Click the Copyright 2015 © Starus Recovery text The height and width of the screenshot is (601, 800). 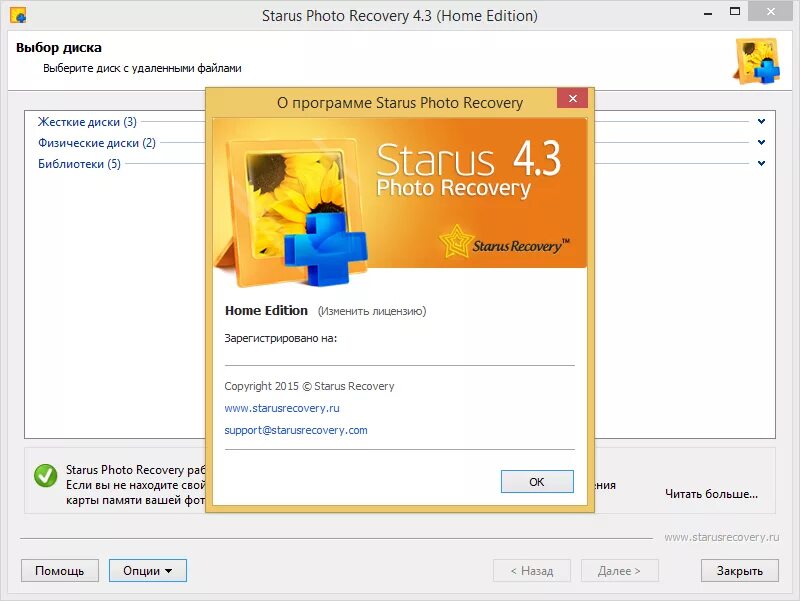(x=309, y=386)
